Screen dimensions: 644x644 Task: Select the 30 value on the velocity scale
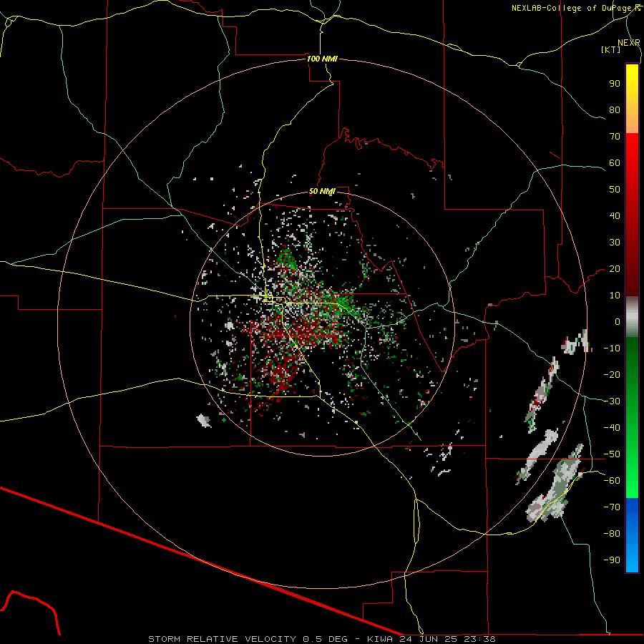click(x=615, y=243)
